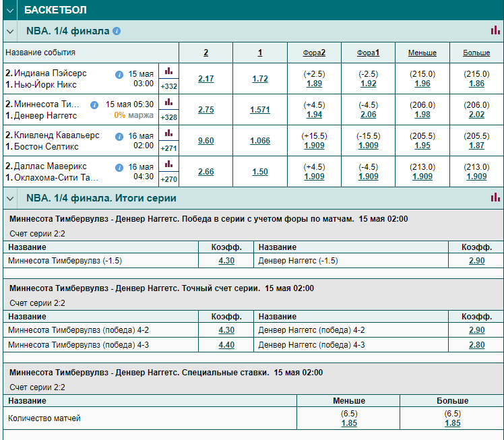504x440 pixels.
Task: Select 2.80 for Денвер победа 4-3
Action: 476,345
